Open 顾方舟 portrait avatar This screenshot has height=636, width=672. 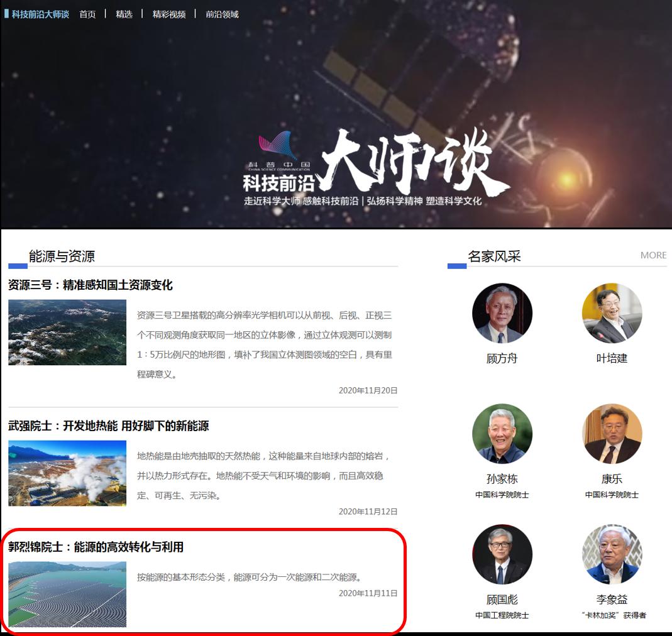click(502, 313)
